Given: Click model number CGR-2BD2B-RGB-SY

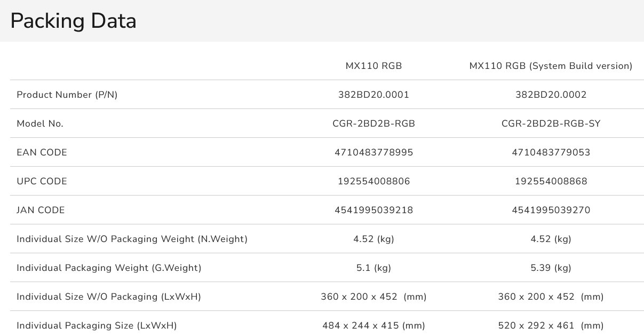Looking at the screenshot, I should tap(551, 124).
